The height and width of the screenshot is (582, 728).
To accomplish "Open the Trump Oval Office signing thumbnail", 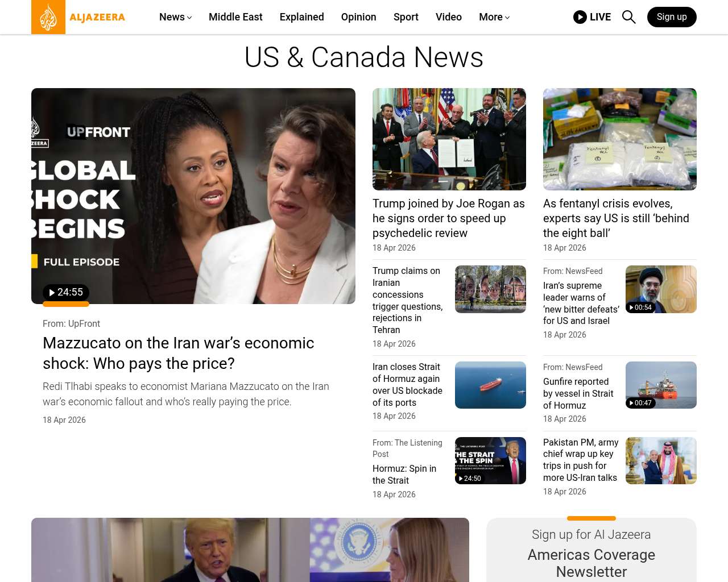I will coord(449,139).
